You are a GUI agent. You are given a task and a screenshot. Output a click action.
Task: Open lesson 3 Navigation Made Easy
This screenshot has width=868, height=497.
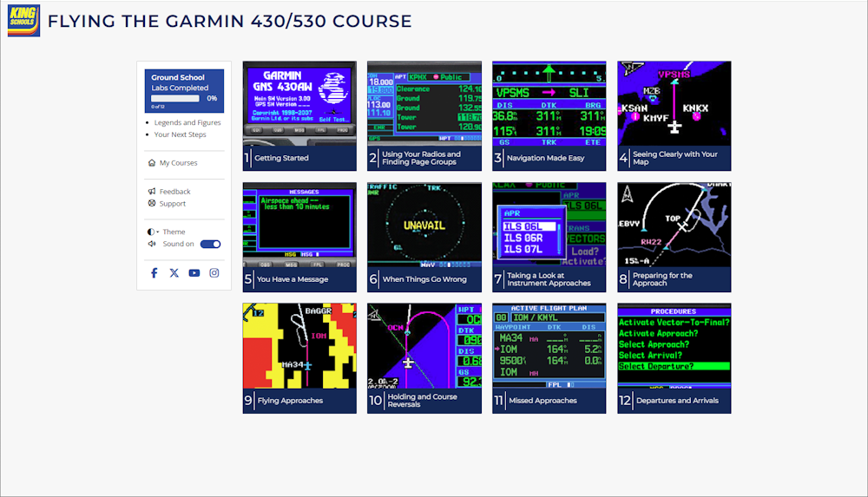(549, 115)
